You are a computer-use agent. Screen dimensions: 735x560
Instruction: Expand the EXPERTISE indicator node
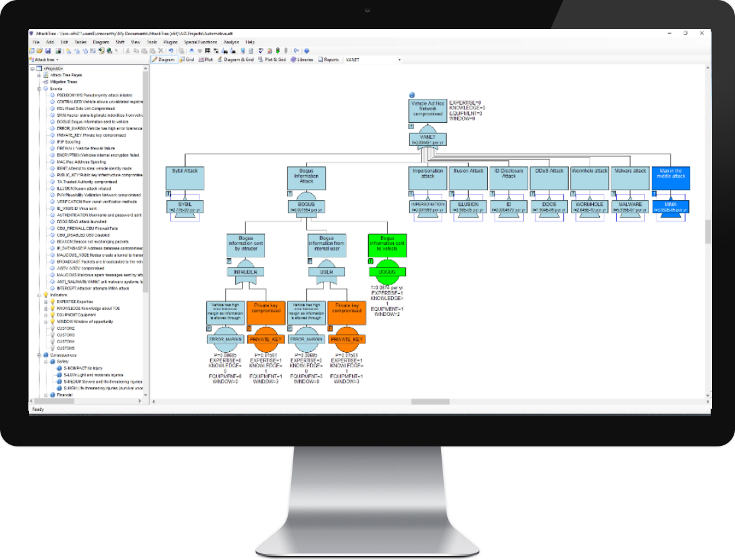point(45,301)
